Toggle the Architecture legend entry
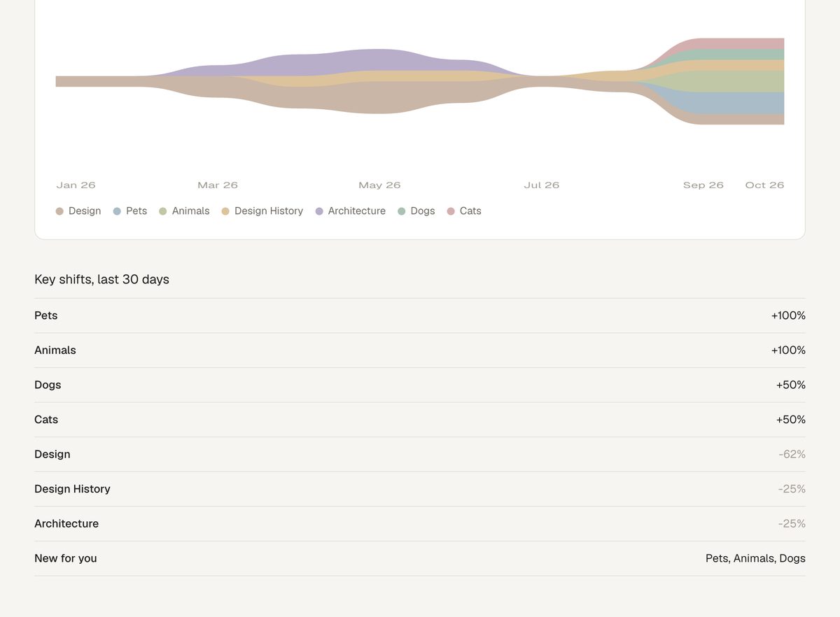 pyautogui.click(x=350, y=211)
